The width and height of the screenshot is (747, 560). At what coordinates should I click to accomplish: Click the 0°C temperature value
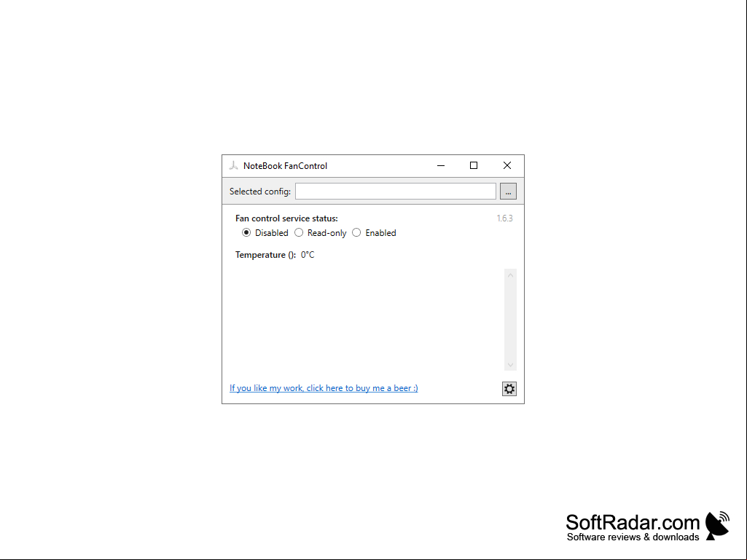tap(308, 255)
